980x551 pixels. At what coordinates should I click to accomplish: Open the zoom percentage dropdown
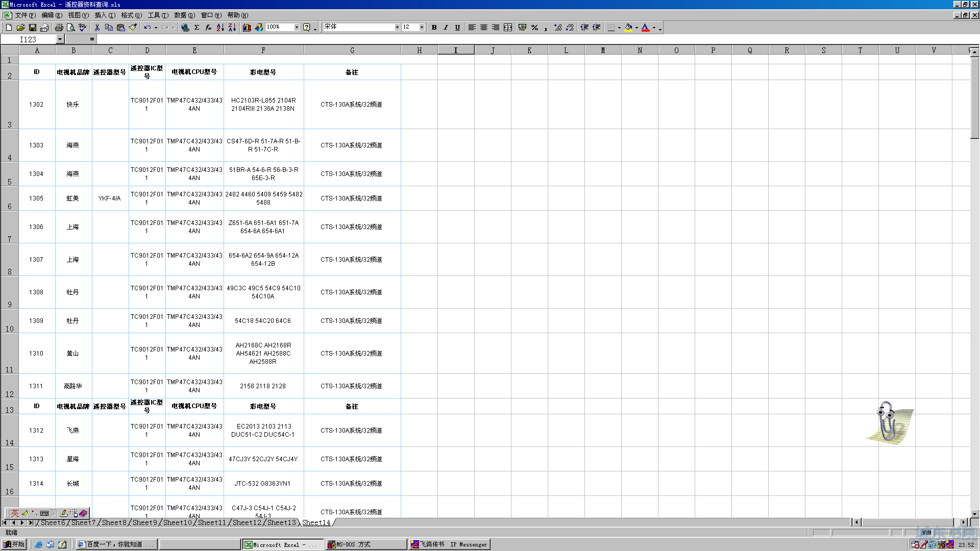[297, 28]
